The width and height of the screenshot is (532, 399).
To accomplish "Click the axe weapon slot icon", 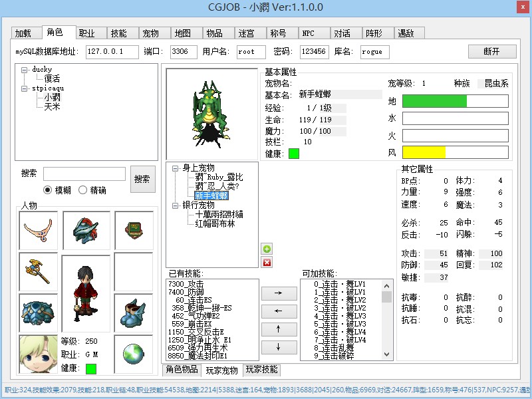I will (x=39, y=271).
